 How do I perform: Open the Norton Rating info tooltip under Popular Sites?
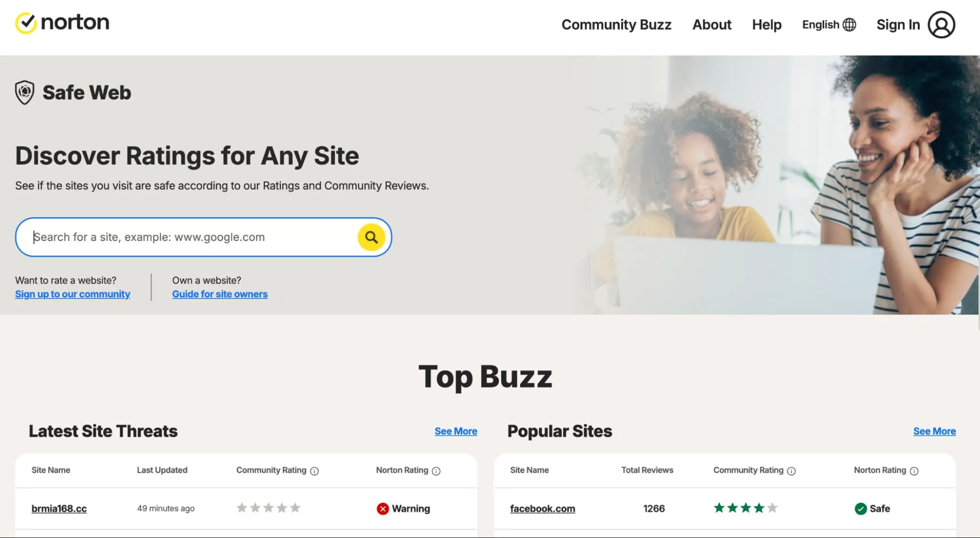point(915,470)
